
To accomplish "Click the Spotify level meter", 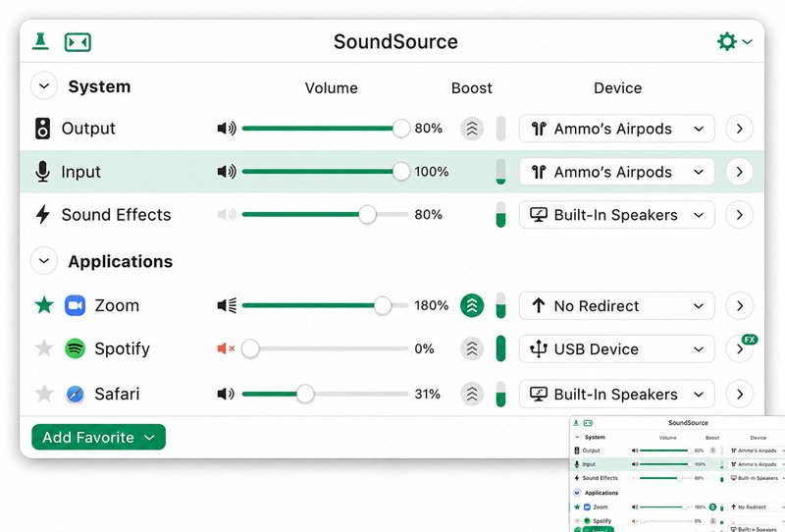I will tap(500, 348).
